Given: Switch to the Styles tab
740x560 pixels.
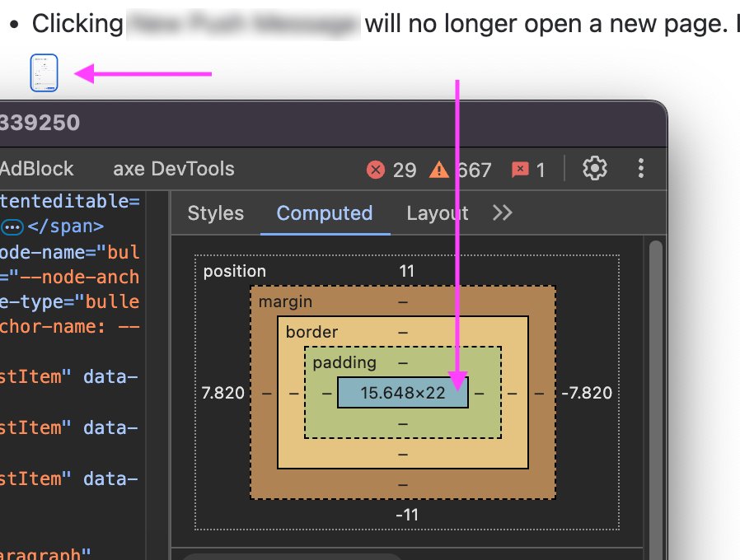Looking at the screenshot, I should click(214, 212).
